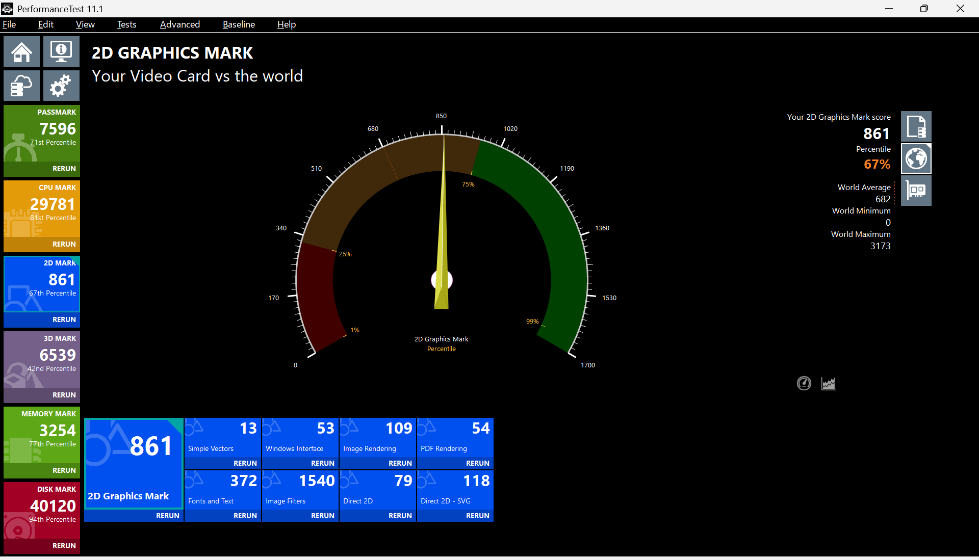Image resolution: width=979 pixels, height=560 pixels.
Task: Click the 2D Graphics Mark Percentile gauge label
Action: tap(441, 344)
